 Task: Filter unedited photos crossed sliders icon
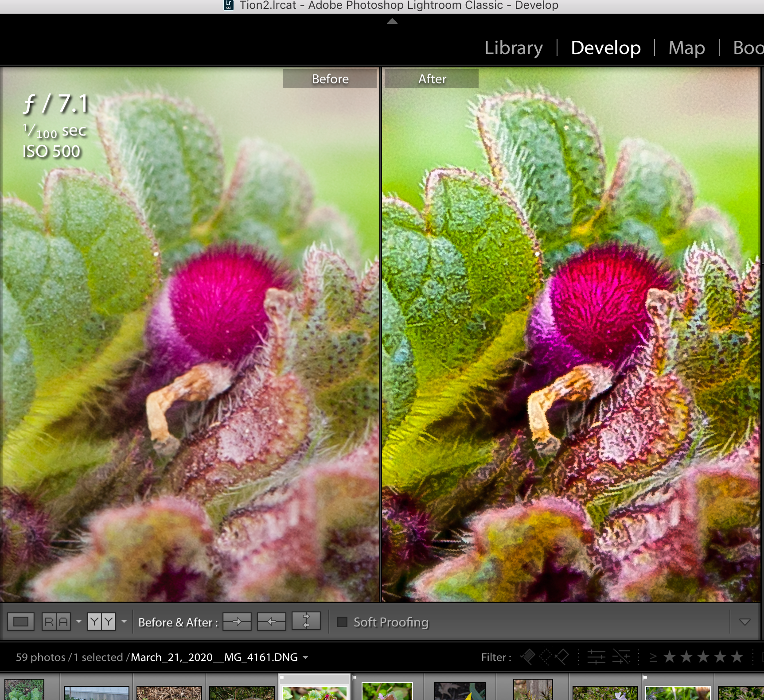(621, 657)
